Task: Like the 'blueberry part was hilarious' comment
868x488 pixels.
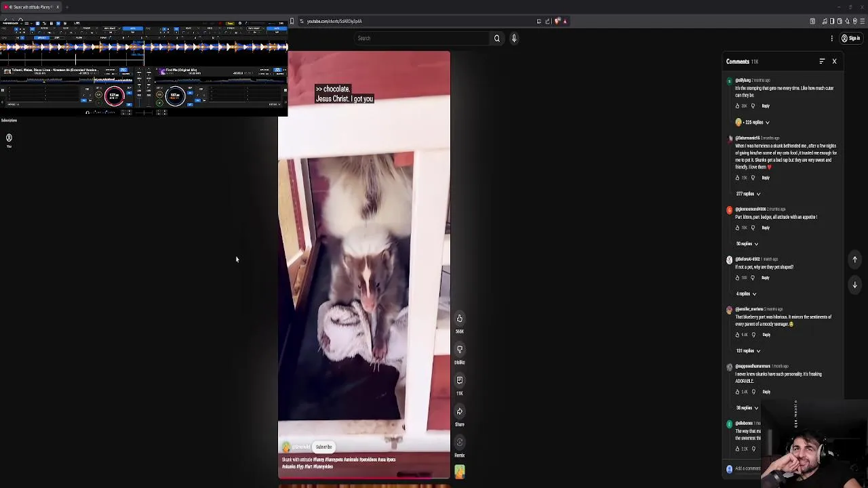Action: pos(738,335)
